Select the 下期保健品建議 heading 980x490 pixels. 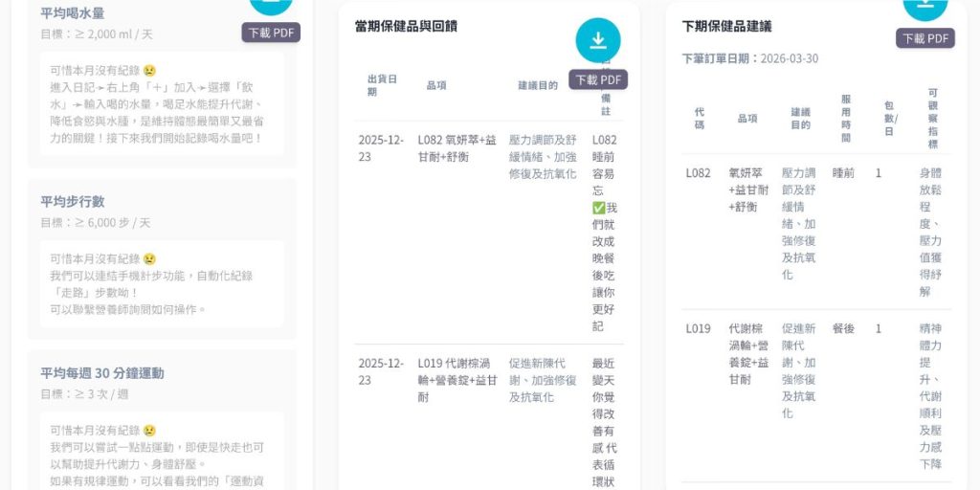[x=727, y=26]
